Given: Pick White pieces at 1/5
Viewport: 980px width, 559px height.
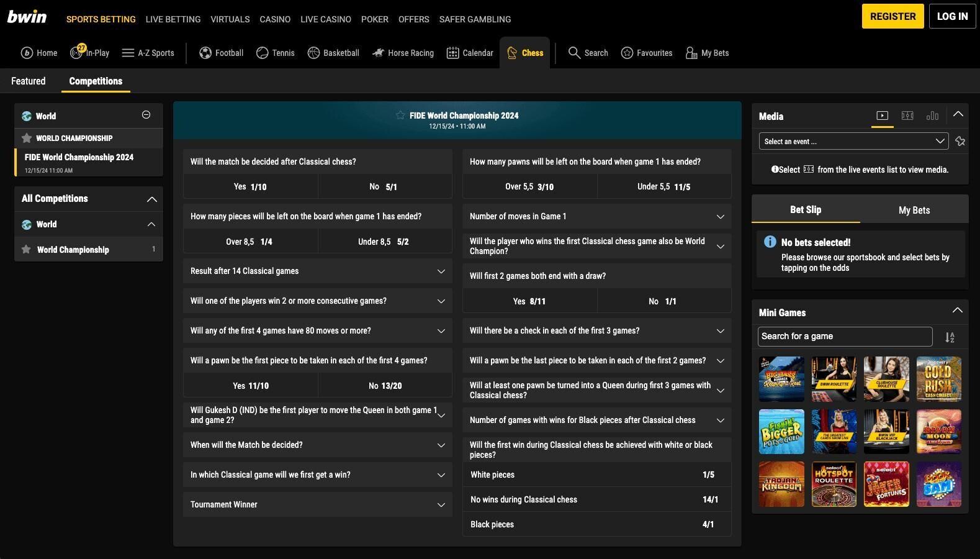Looking at the screenshot, I should (596, 475).
